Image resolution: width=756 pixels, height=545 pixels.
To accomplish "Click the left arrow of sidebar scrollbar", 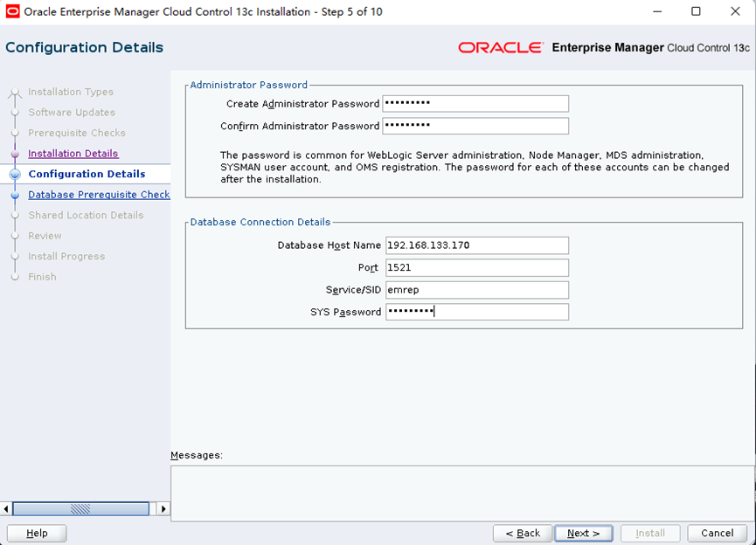I will tap(6, 508).
